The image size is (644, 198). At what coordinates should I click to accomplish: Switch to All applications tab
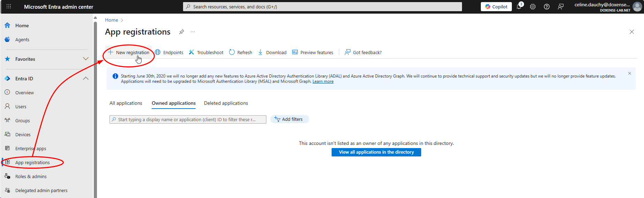(x=126, y=103)
